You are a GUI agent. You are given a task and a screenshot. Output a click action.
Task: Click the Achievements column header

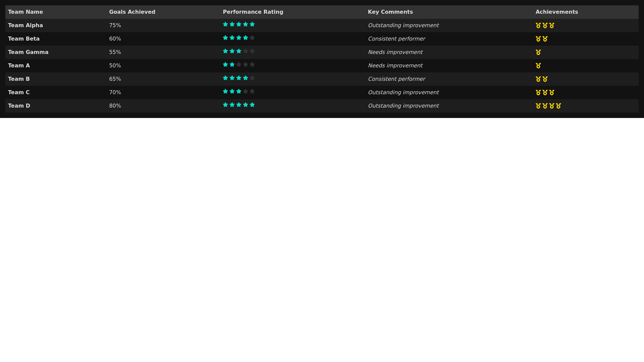[556, 12]
